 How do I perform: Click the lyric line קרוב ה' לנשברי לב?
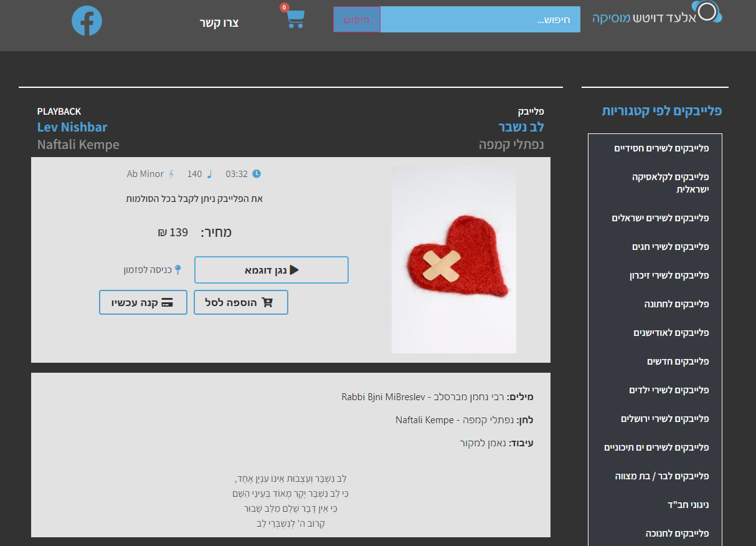pyautogui.click(x=291, y=524)
